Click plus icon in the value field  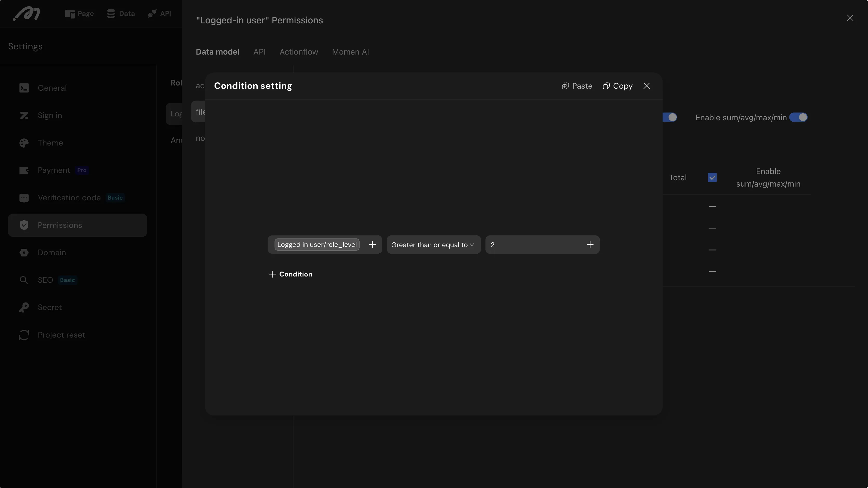[x=590, y=245]
